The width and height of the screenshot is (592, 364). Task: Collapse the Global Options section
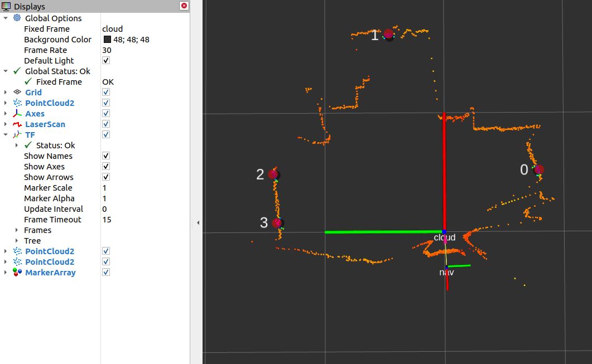(5, 18)
